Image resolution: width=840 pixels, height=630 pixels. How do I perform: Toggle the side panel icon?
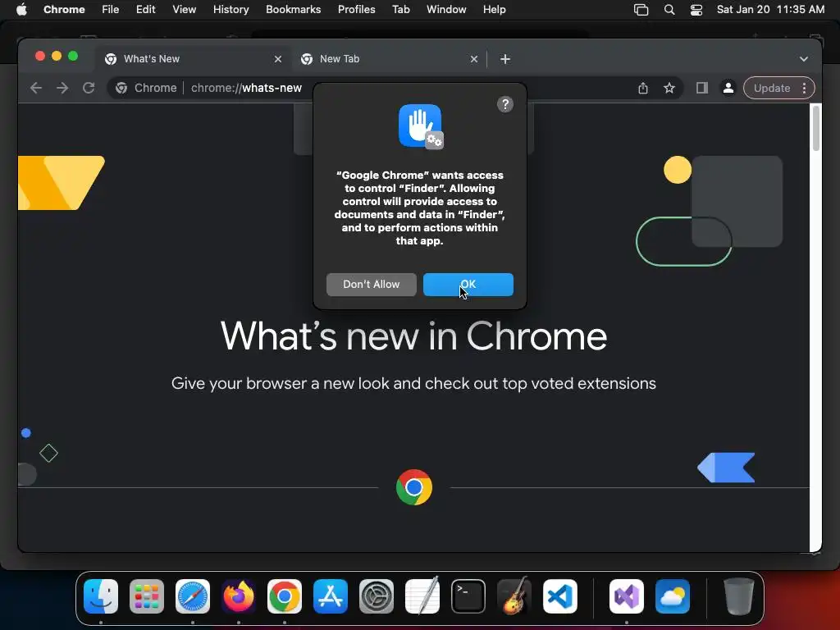pyautogui.click(x=702, y=88)
